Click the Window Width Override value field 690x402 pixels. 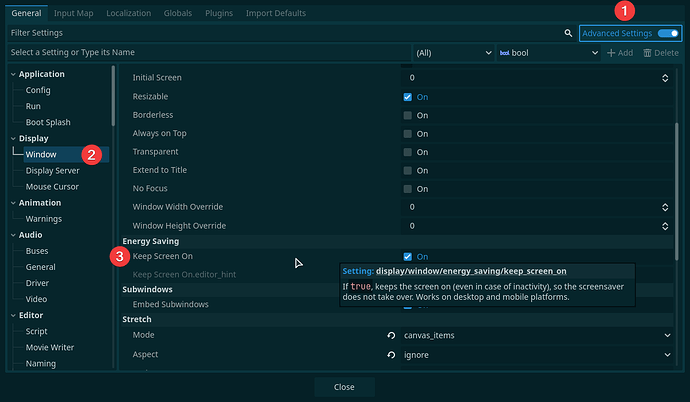tap(537, 207)
